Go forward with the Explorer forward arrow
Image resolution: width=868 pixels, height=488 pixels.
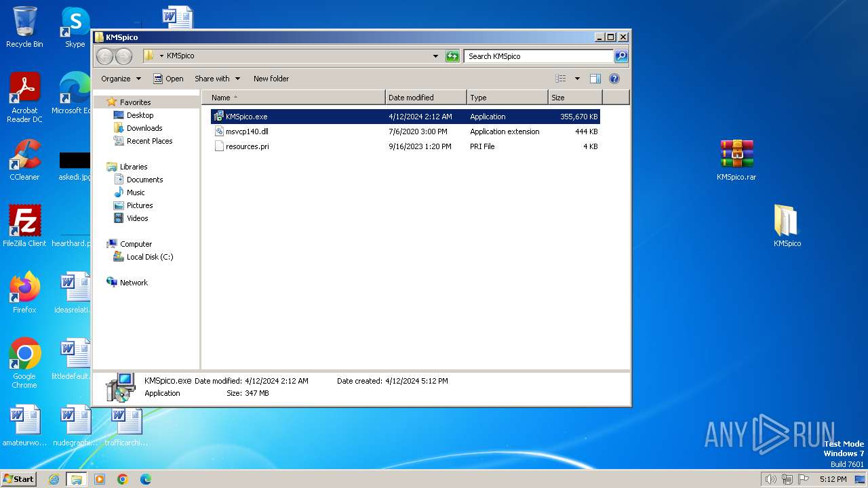[x=123, y=56]
